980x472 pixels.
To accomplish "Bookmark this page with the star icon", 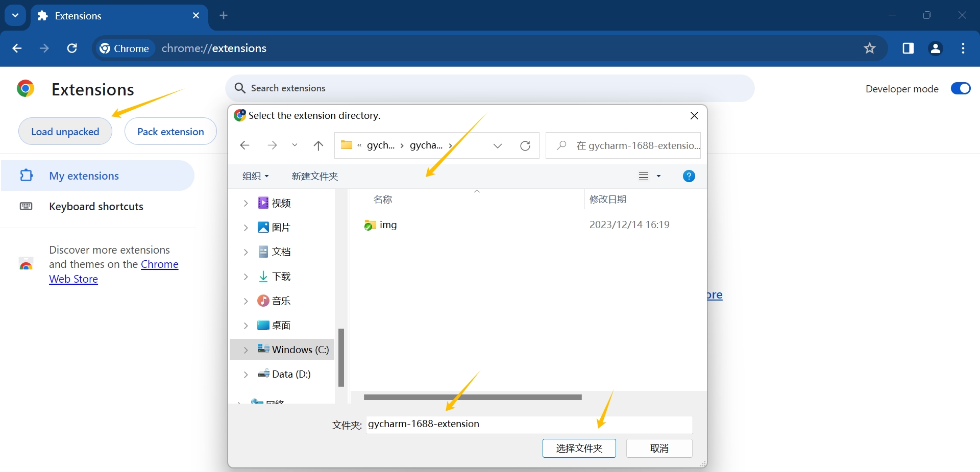I will [870, 48].
